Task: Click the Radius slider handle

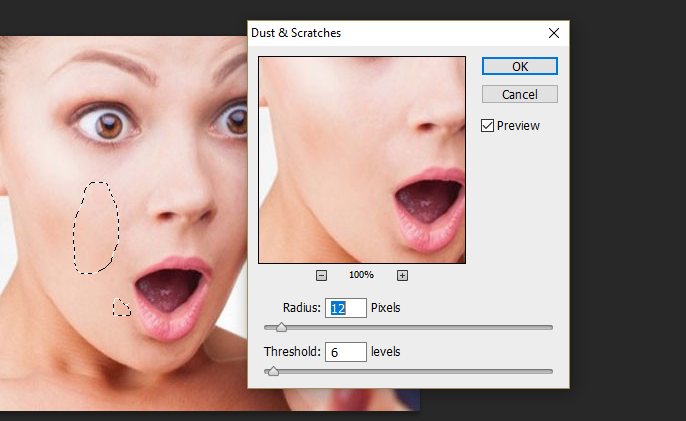Action: click(x=281, y=327)
